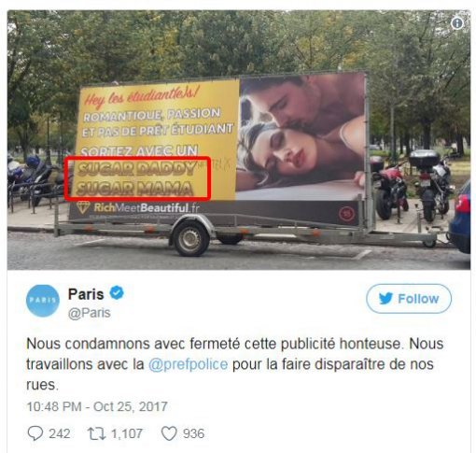Like the tweet with the heart icon

(x=169, y=433)
